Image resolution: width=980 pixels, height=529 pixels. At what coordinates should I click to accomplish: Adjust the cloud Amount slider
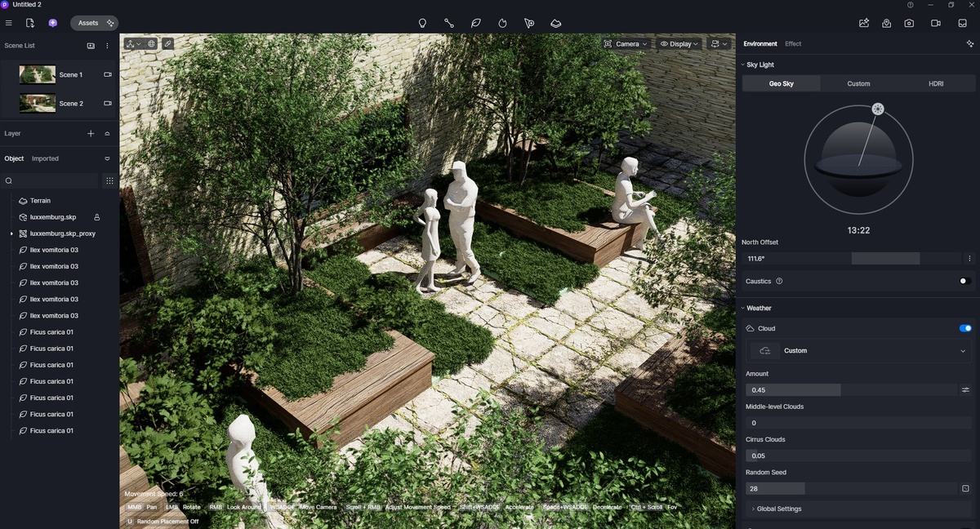pyautogui.click(x=850, y=390)
